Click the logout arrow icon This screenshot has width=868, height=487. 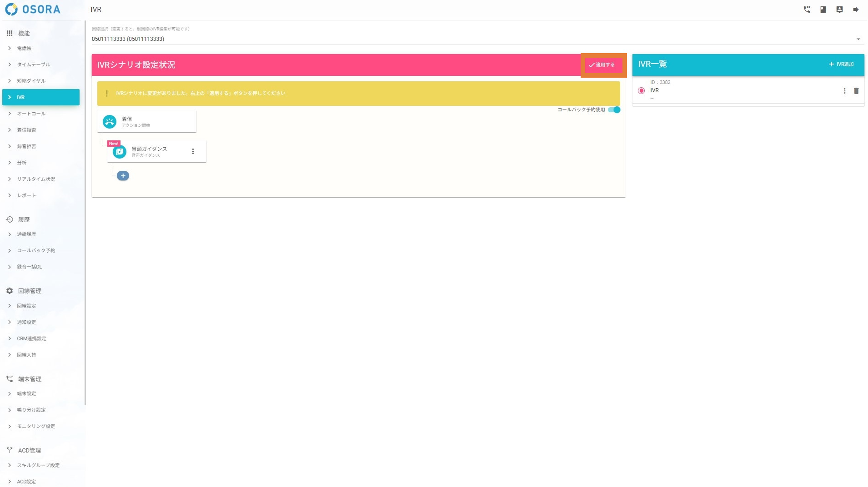click(x=856, y=10)
